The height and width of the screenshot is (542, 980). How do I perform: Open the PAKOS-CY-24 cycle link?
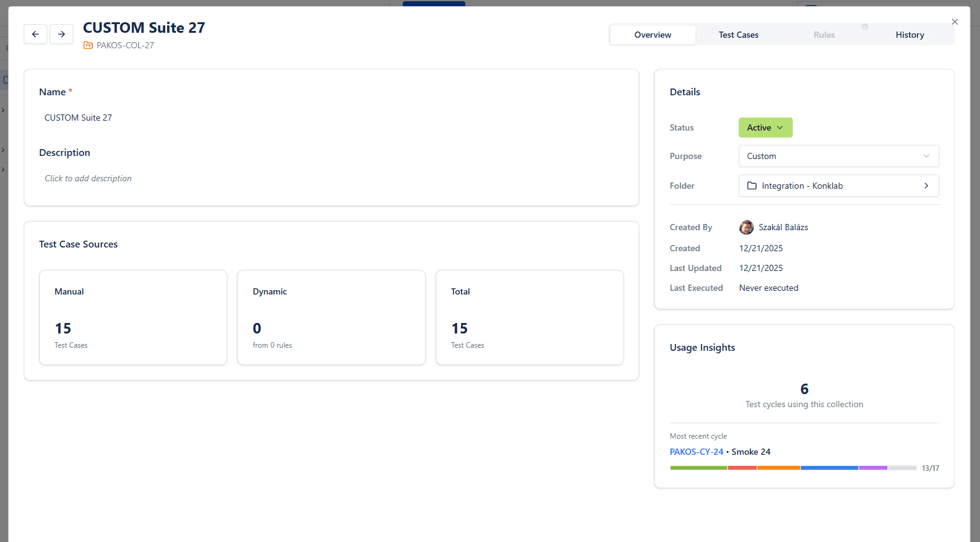pyautogui.click(x=696, y=452)
